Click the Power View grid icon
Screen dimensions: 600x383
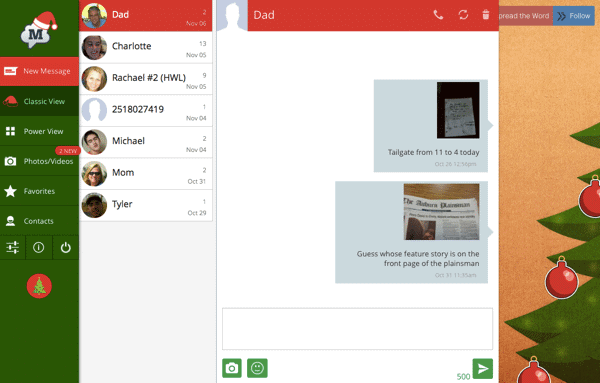tap(10, 131)
